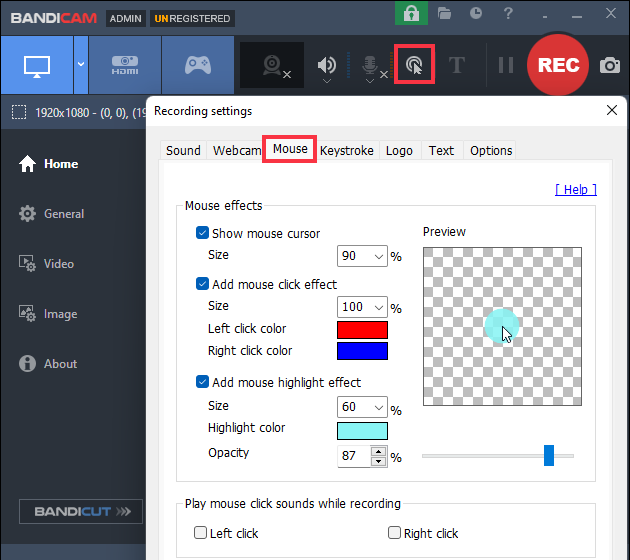Click the mouse effects cursor icon
630x560 pixels.
click(x=413, y=65)
